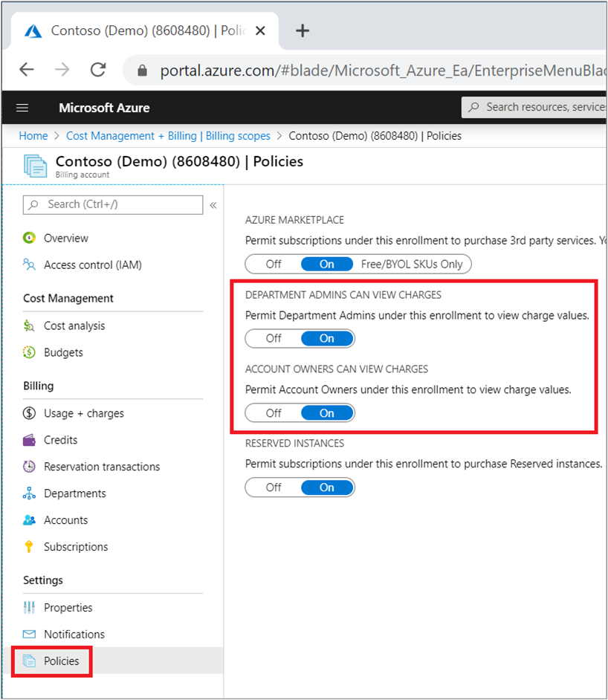608x700 pixels.
Task: Click the Budgets dollar icon
Action: click(x=29, y=352)
